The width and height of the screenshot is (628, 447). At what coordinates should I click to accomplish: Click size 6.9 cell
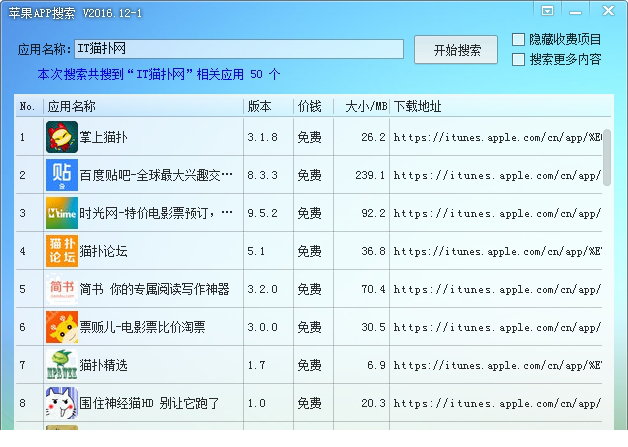tap(376, 365)
